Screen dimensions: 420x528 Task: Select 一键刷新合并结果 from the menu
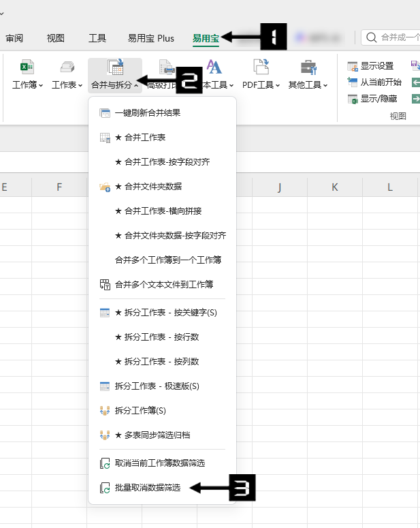(x=147, y=113)
